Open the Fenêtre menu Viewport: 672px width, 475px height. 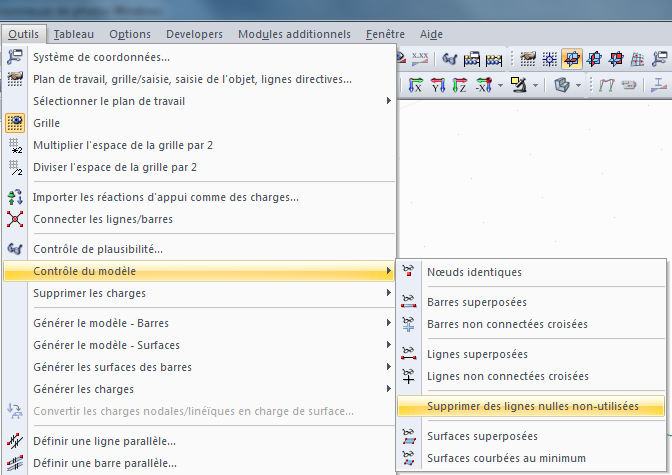[385, 34]
